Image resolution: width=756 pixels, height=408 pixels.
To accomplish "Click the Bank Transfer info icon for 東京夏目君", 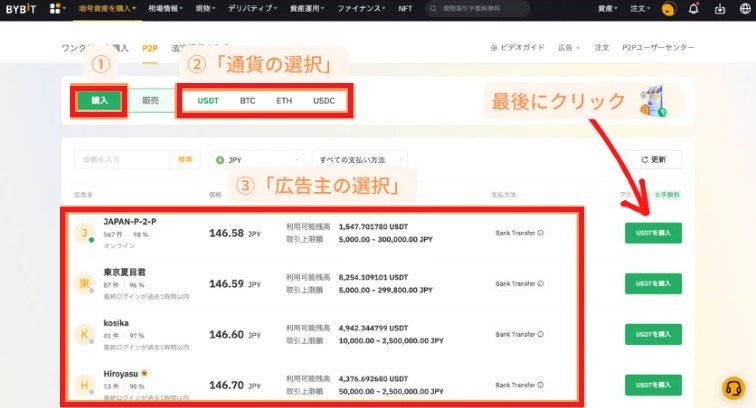I will pos(540,284).
